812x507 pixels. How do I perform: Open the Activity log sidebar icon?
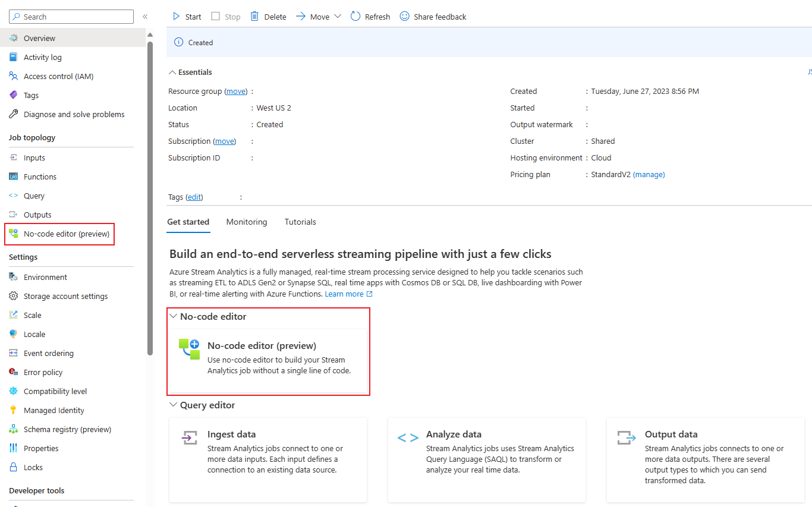coord(14,57)
